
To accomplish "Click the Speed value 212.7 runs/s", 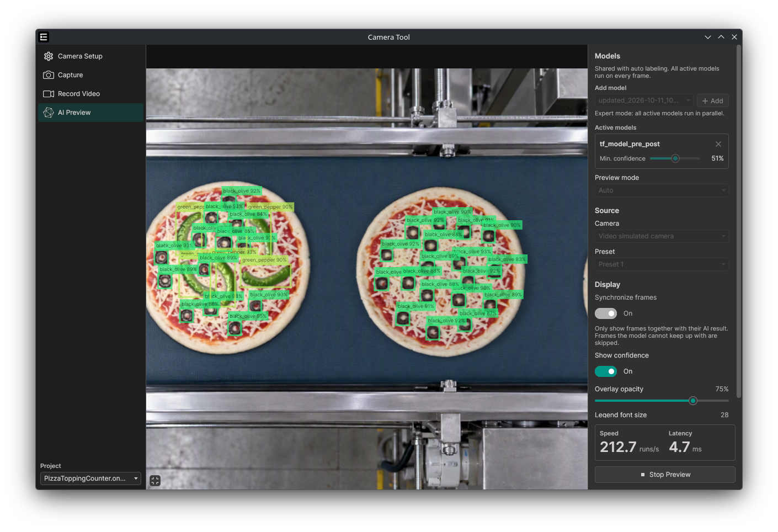I will pos(630,447).
